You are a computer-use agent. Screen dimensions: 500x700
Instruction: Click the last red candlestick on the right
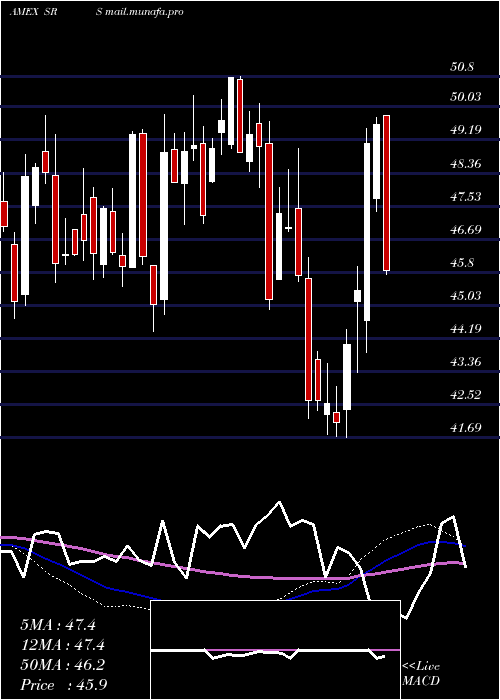[x=386, y=193]
